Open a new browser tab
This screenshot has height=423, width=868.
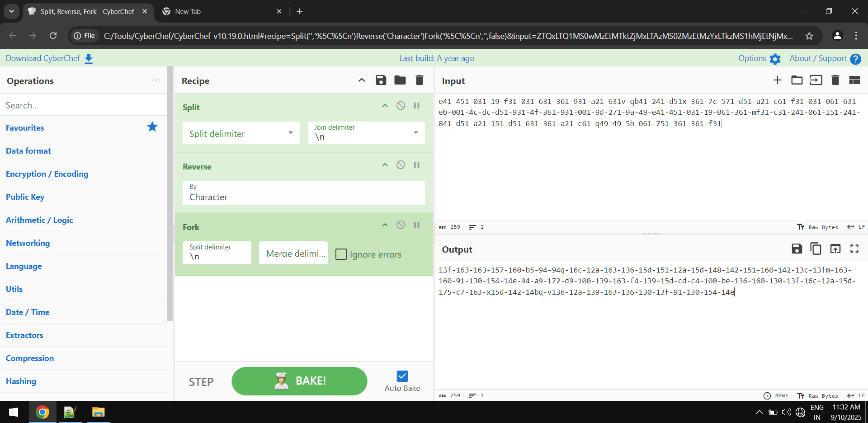click(299, 11)
